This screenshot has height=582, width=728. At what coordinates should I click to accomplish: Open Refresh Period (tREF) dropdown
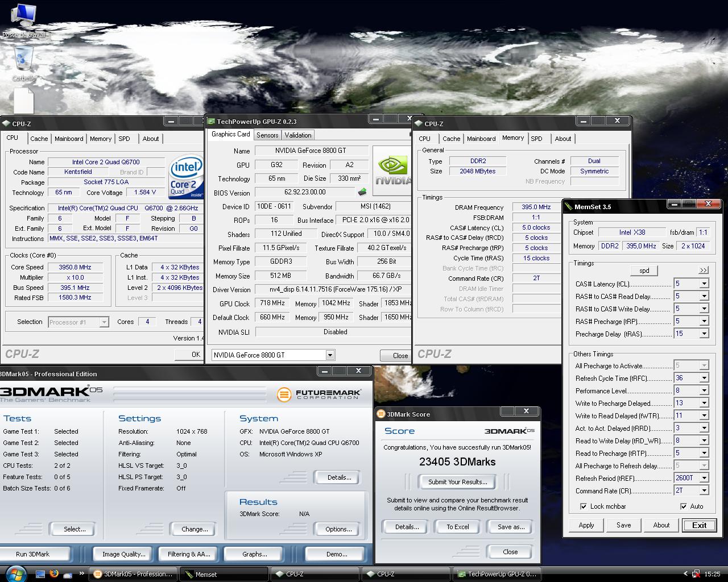[704, 478]
